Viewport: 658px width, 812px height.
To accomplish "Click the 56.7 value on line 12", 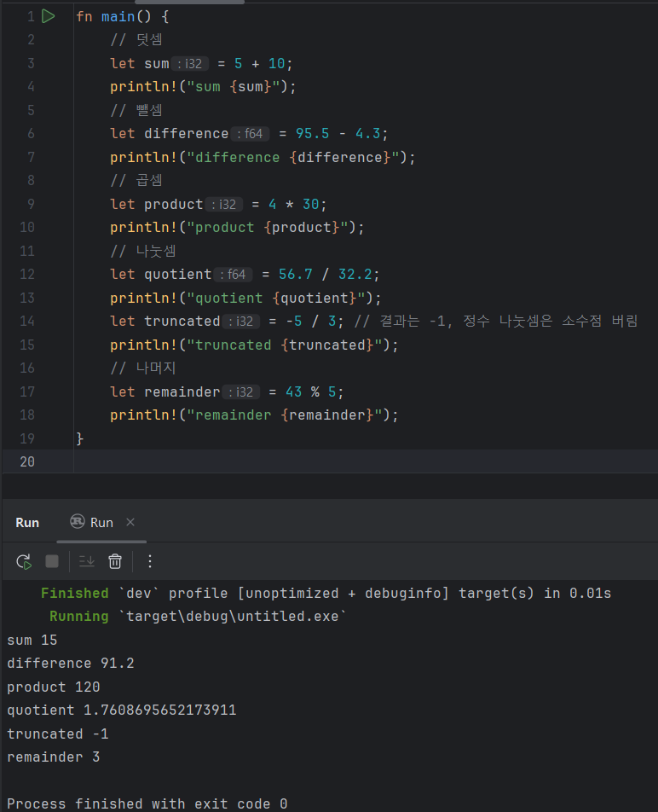I will (x=296, y=274).
